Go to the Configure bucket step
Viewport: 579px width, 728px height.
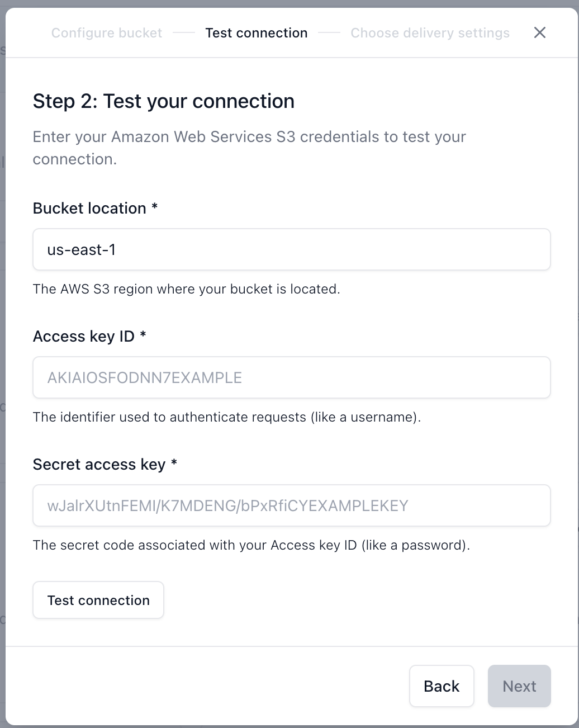107,33
